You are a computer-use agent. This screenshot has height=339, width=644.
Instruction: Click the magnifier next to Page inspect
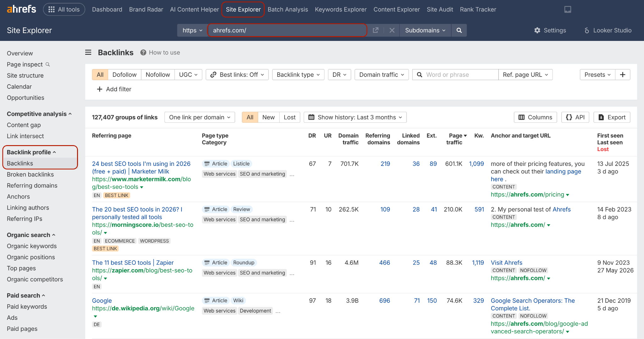pyautogui.click(x=48, y=64)
